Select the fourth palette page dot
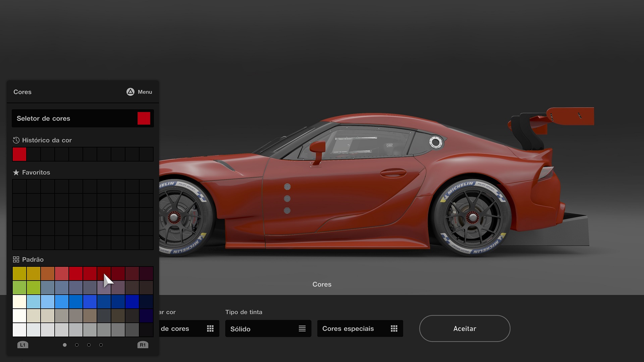644x362 pixels. point(101,345)
